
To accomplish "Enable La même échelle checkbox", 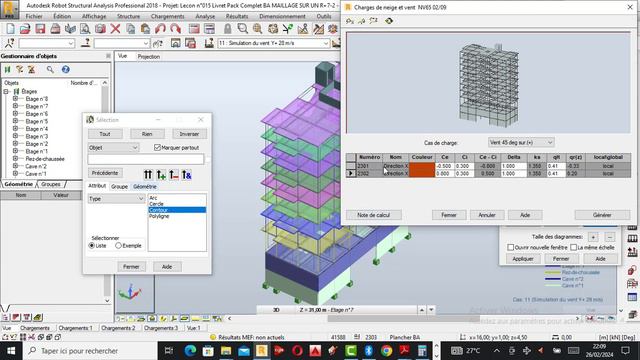I will (573, 247).
